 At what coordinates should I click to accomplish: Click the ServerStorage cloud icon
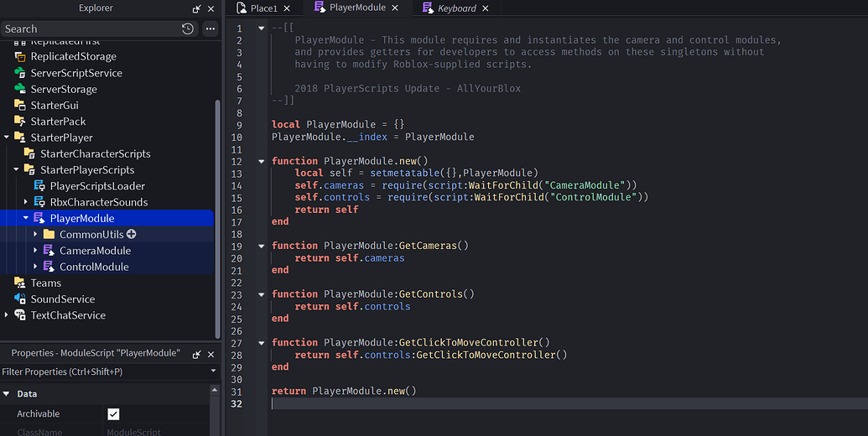click(20, 89)
